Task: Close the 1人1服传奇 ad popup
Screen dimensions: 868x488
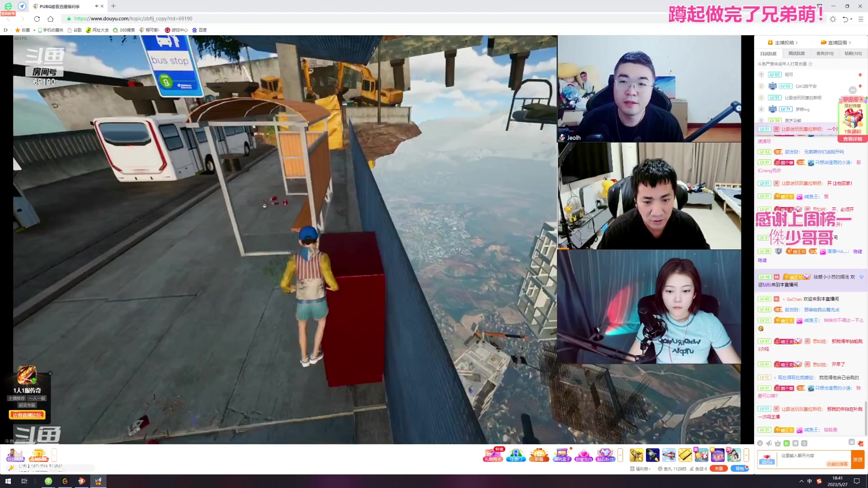Action: coord(50,374)
